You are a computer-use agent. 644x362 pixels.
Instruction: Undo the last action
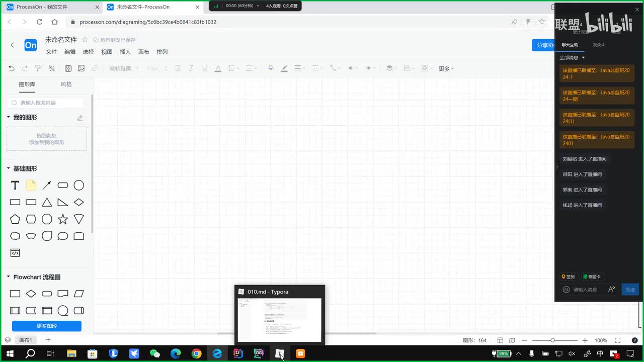[12, 68]
